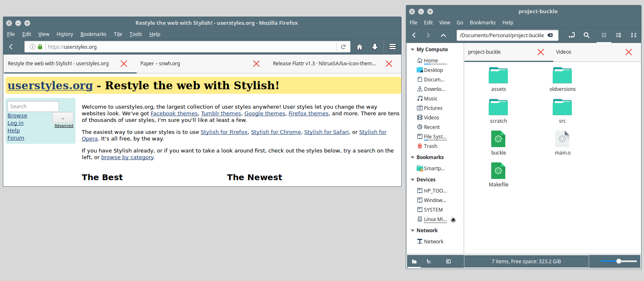Click the Firefox back arrow button
Image resolution: width=644 pixels, height=281 pixels.
coord(11,47)
